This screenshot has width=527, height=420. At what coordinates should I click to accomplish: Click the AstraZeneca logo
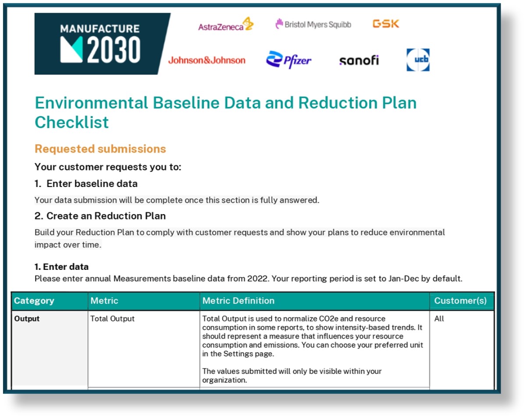226,25
